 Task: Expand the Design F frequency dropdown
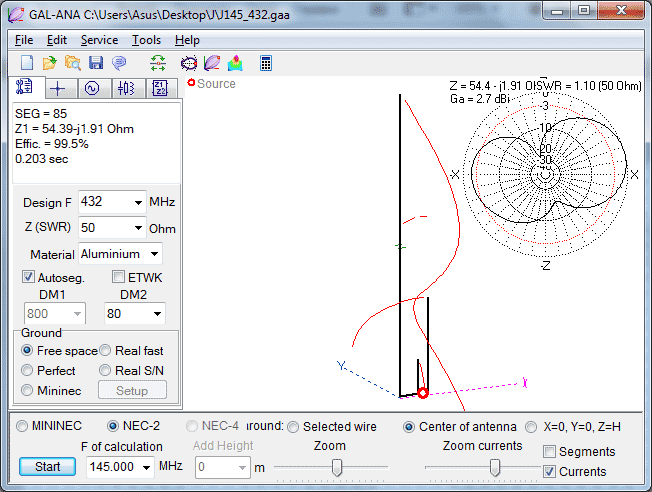click(137, 202)
